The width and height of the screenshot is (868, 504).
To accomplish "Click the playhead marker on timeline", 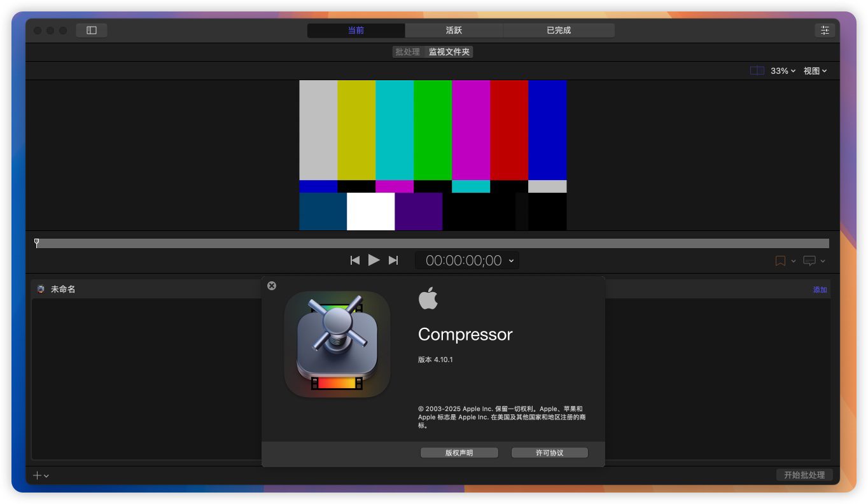I will tap(36, 242).
